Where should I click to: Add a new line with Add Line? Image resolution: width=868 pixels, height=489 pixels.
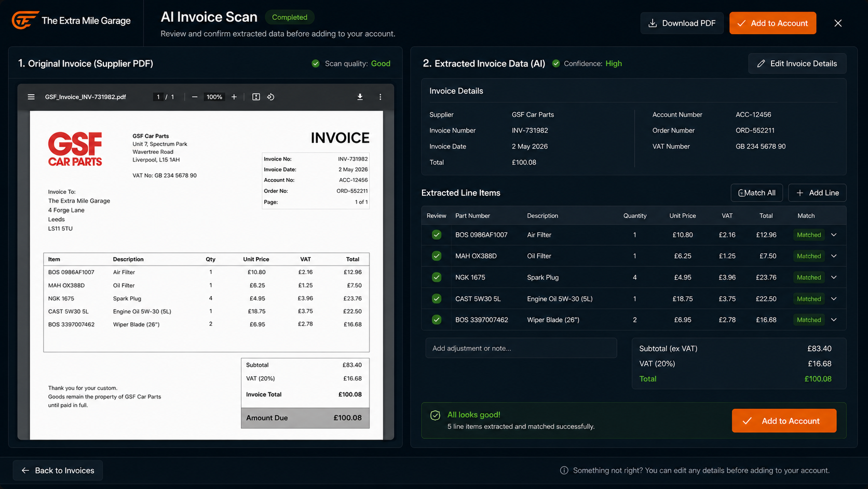coord(817,193)
